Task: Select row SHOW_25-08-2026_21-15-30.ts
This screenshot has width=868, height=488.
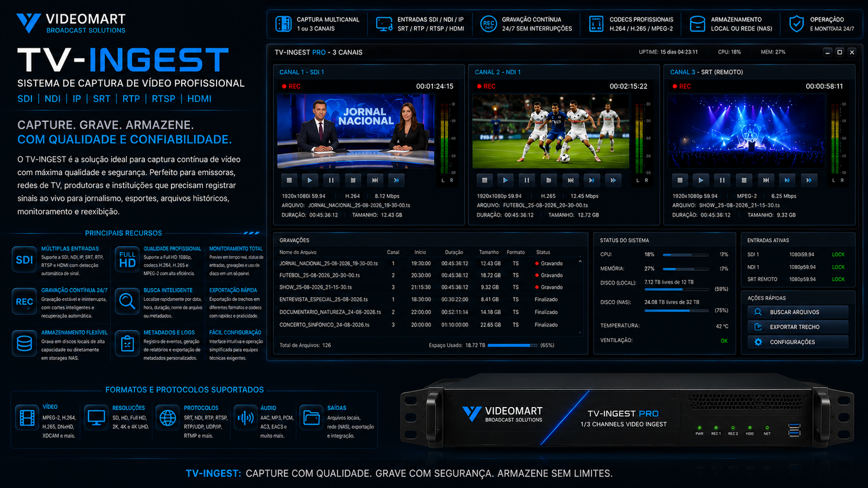Action: coord(427,287)
